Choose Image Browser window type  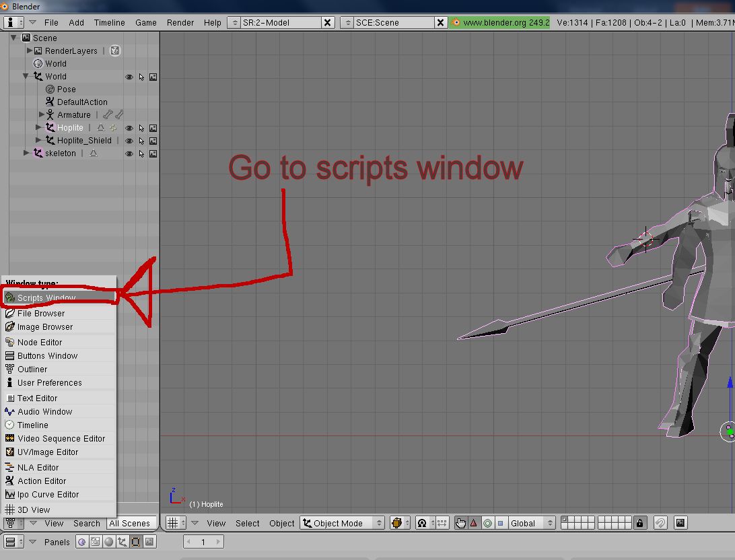coord(59,326)
